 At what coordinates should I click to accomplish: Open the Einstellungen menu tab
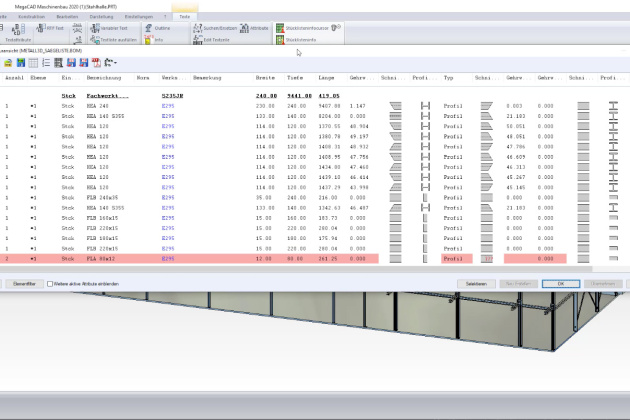(138, 17)
